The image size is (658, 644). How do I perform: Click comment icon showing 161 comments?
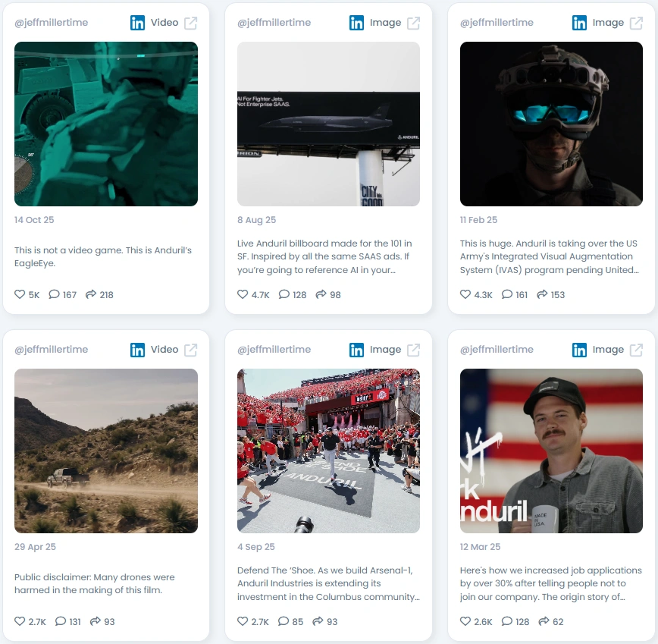(506, 294)
